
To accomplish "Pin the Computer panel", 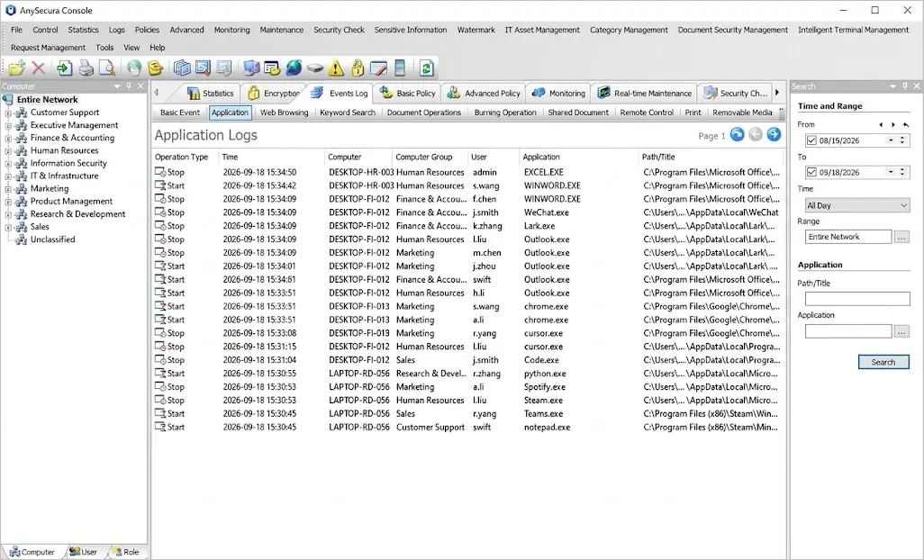I will pyautogui.click(x=129, y=86).
